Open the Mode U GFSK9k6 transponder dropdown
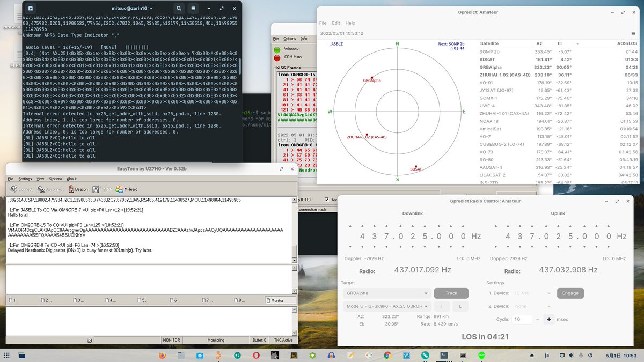This screenshot has width=644, height=362. pos(387,306)
